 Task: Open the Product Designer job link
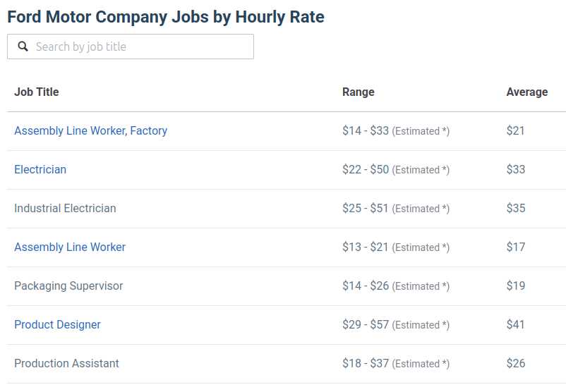(x=57, y=324)
